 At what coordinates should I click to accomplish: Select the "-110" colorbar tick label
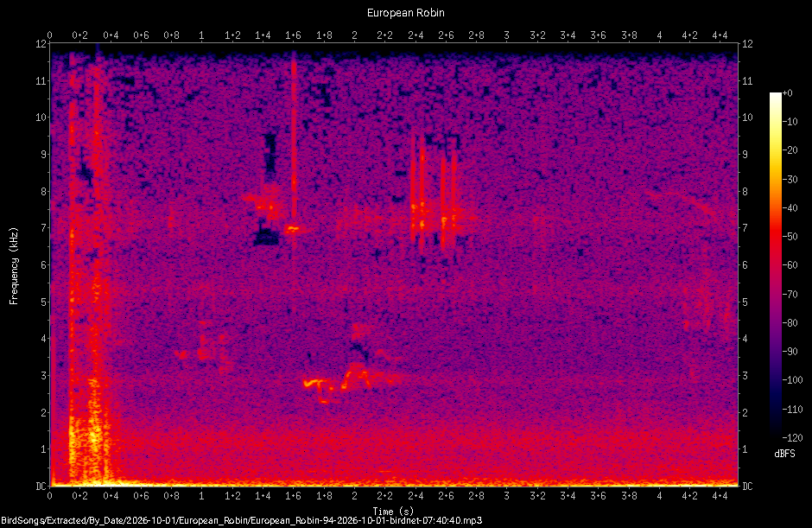coord(792,410)
